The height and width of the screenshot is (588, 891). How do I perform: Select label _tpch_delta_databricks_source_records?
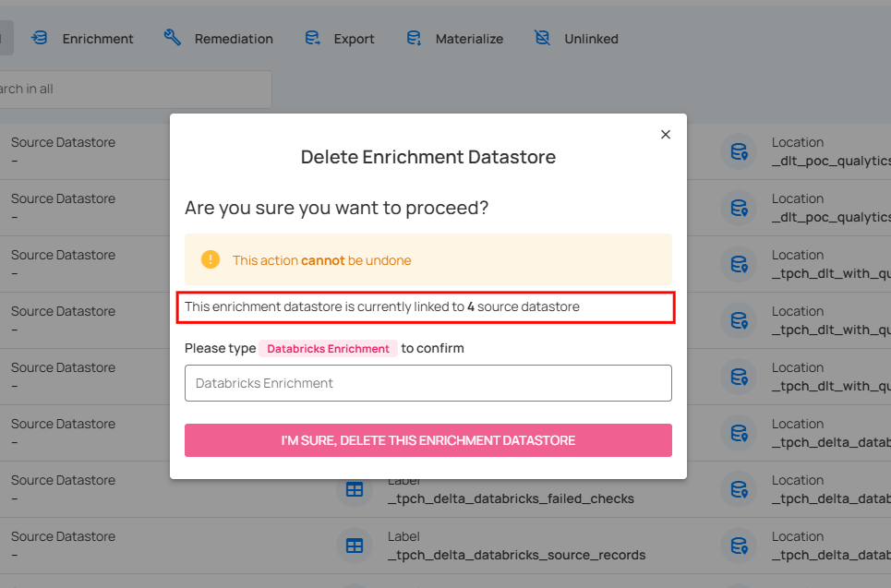(x=516, y=555)
